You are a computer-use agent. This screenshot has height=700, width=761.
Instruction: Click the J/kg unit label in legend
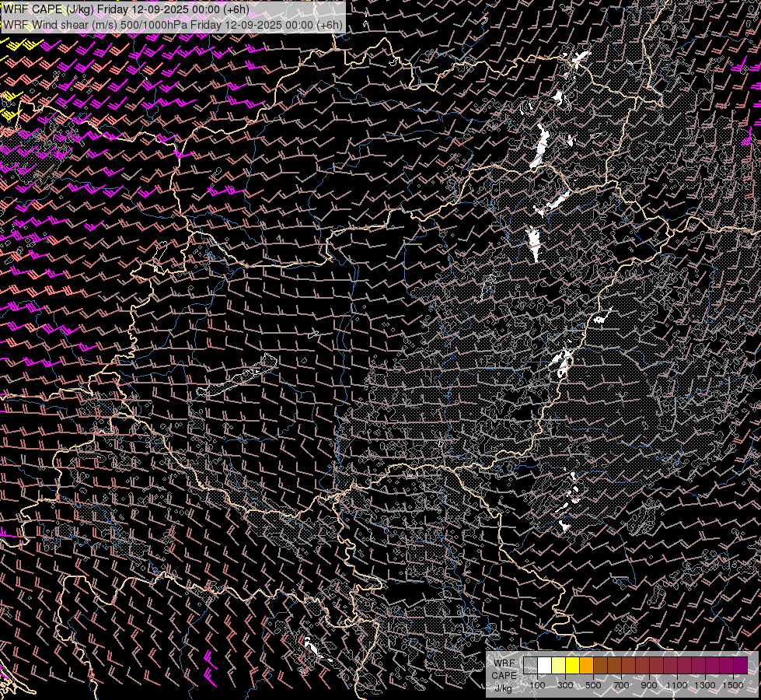[x=504, y=688]
